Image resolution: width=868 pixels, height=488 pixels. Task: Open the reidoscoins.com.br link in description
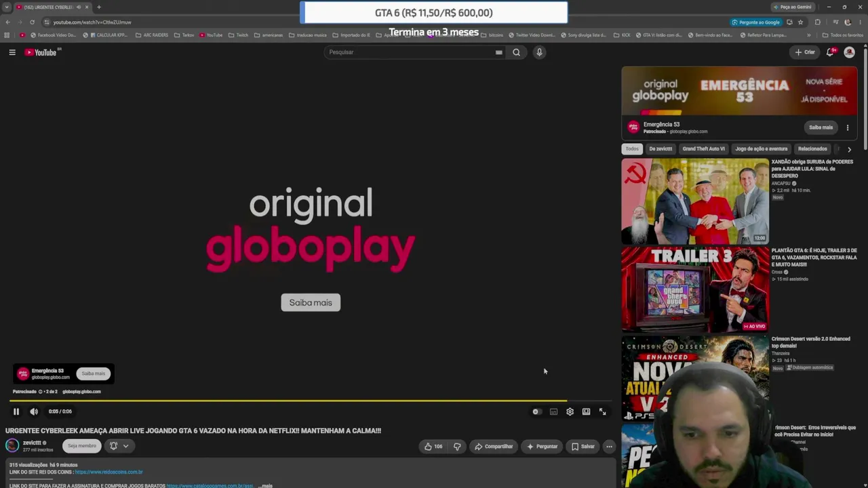(x=108, y=472)
